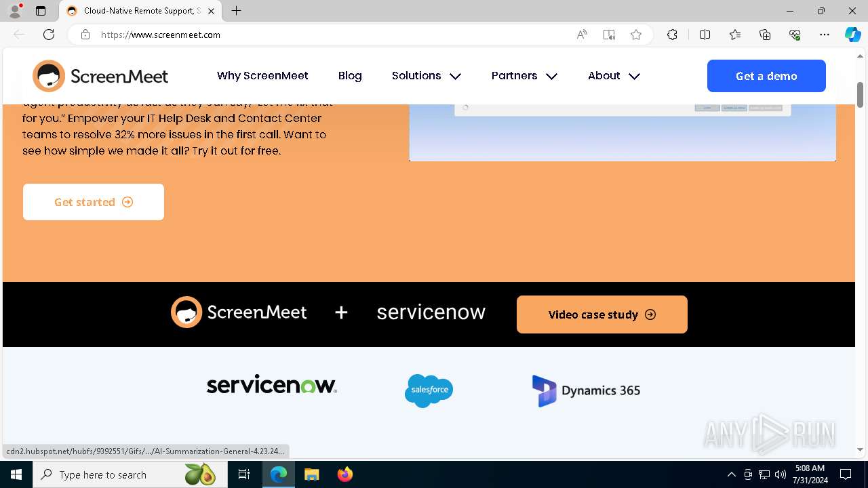Open browser Extensions icon
Viewport: 868px width, 488px height.
click(672, 35)
